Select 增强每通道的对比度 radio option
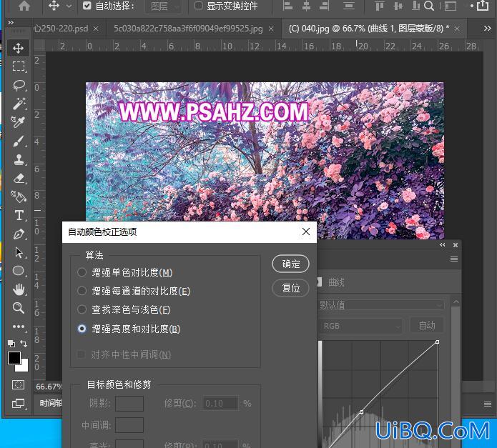 pyautogui.click(x=82, y=291)
